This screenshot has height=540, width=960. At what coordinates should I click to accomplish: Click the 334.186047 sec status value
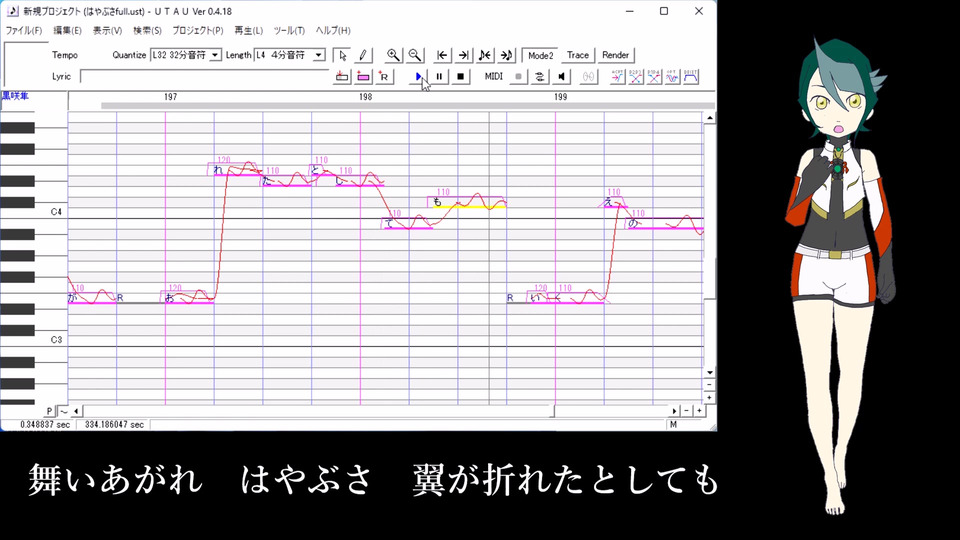coord(114,424)
